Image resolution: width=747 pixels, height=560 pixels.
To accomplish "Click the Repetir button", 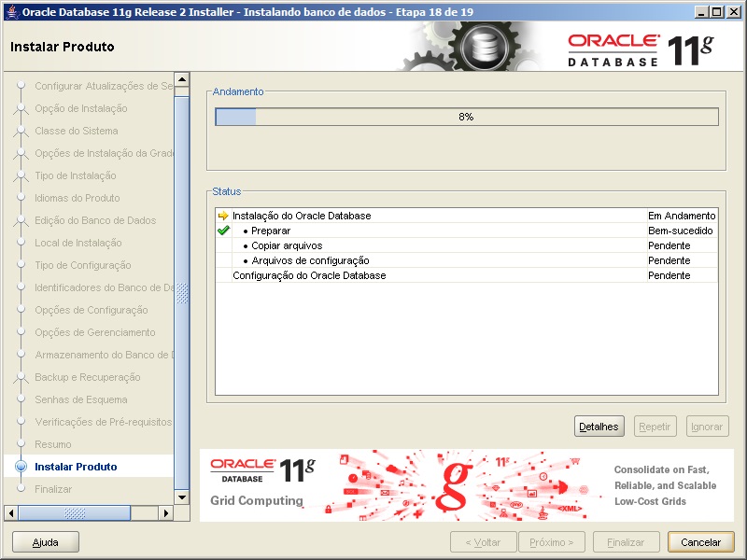I will tap(655, 427).
